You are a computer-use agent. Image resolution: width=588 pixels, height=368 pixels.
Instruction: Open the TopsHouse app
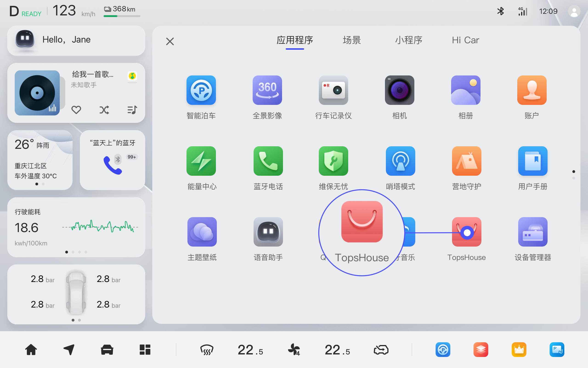pyautogui.click(x=466, y=232)
